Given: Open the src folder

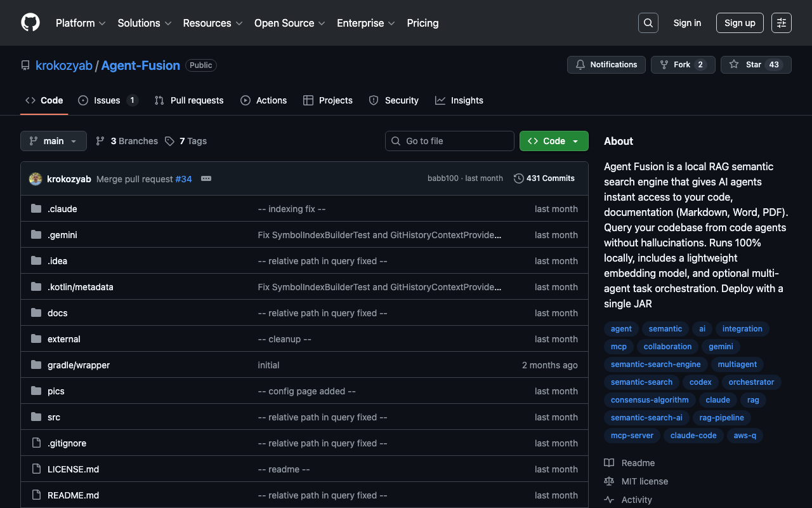Looking at the screenshot, I should [54, 417].
